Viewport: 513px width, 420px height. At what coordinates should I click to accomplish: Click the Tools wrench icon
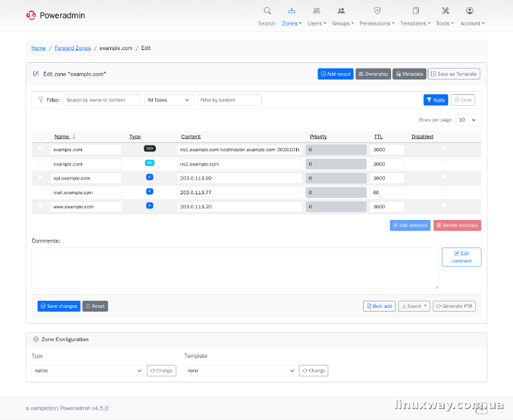point(445,11)
